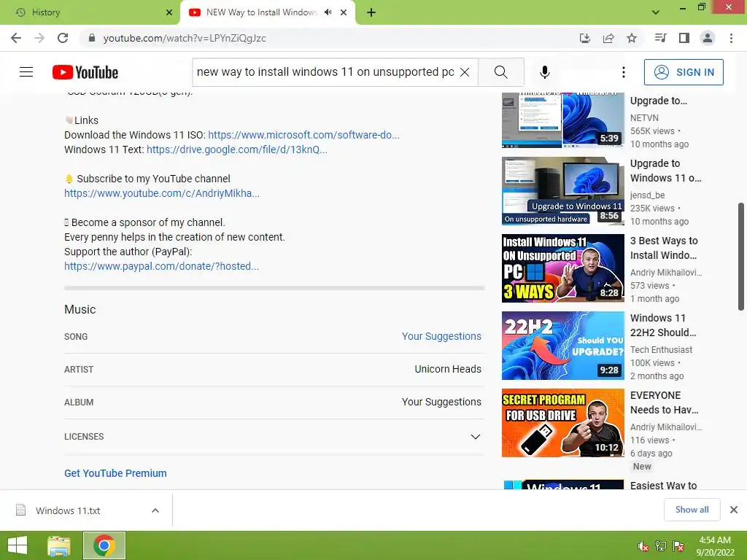Viewport: 747px width, 560px height.
Task: Click Chrome icon in taskbar
Action: (x=104, y=545)
